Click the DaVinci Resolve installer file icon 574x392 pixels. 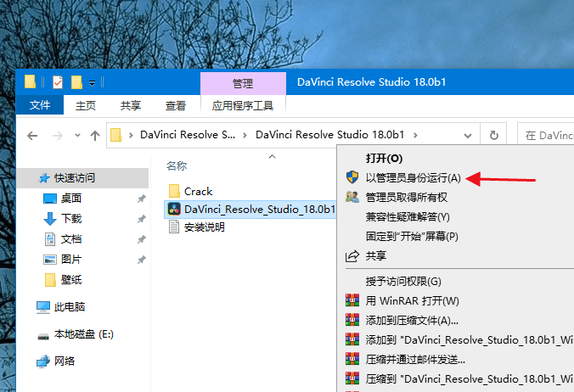[x=174, y=210]
